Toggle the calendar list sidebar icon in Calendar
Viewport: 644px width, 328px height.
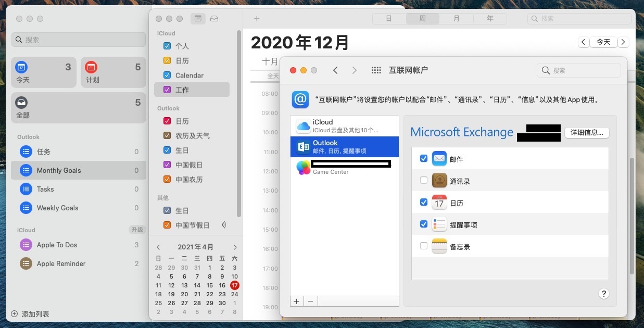pos(197,19)
